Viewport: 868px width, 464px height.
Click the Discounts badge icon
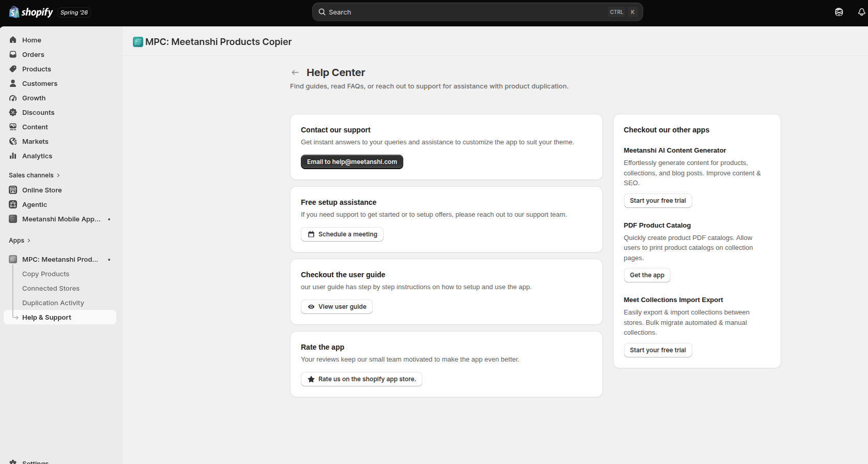13,112
